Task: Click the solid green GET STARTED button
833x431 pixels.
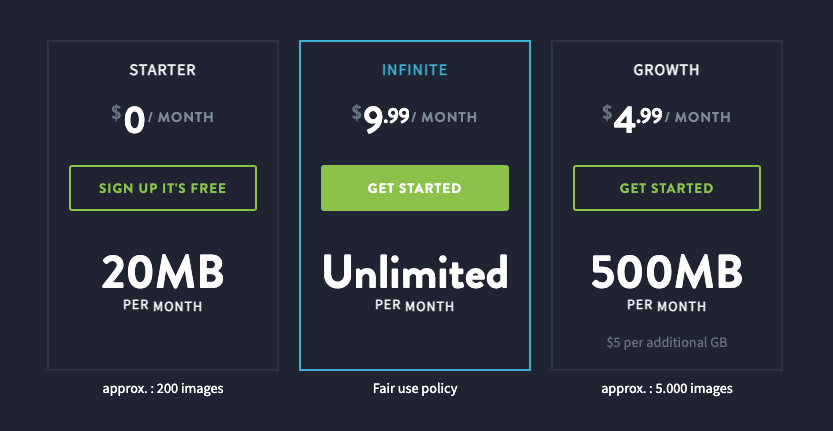Action: [414, 188]
